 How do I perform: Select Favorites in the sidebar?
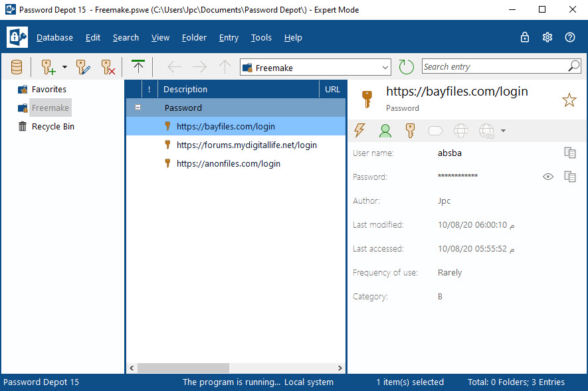click(x=49, y=89)
